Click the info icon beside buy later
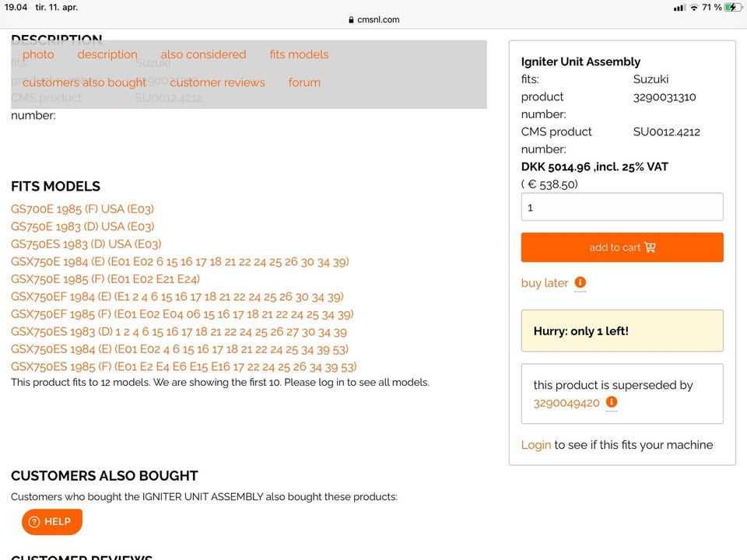Image resolution: width=747 pixels, height=560 pixels. (x=580, y=283)
